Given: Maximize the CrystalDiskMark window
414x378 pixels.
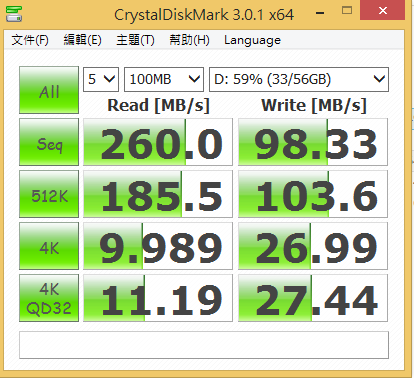Looking at the screenshot, I should click(347, 10).
